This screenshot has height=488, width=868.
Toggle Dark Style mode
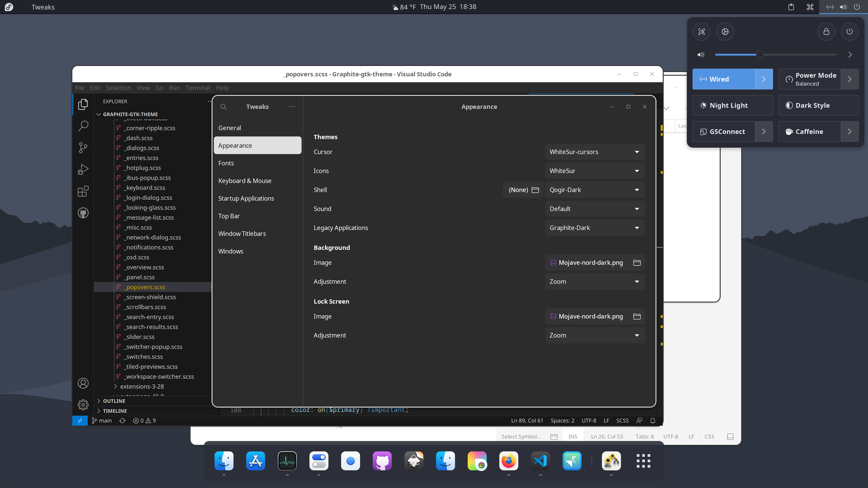[818, 105]
